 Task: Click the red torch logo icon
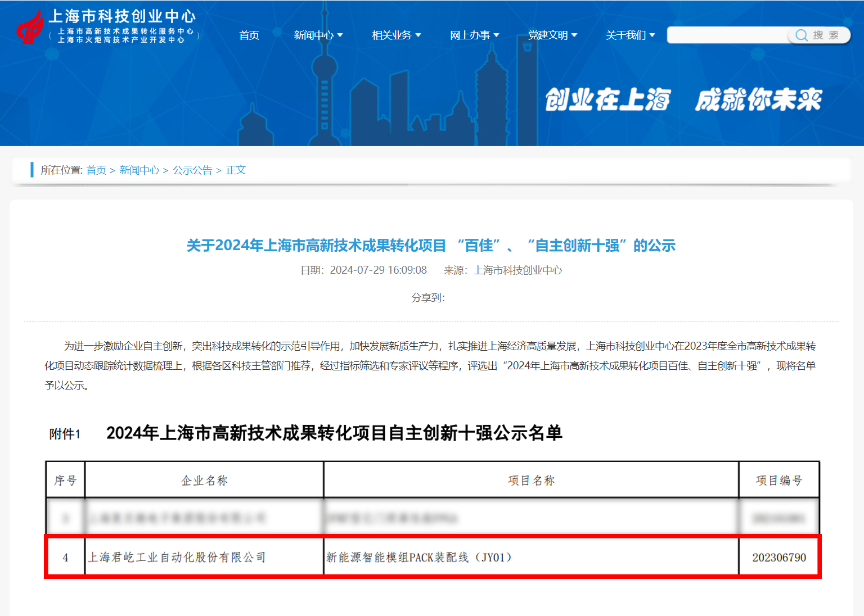tap(30, 28)
